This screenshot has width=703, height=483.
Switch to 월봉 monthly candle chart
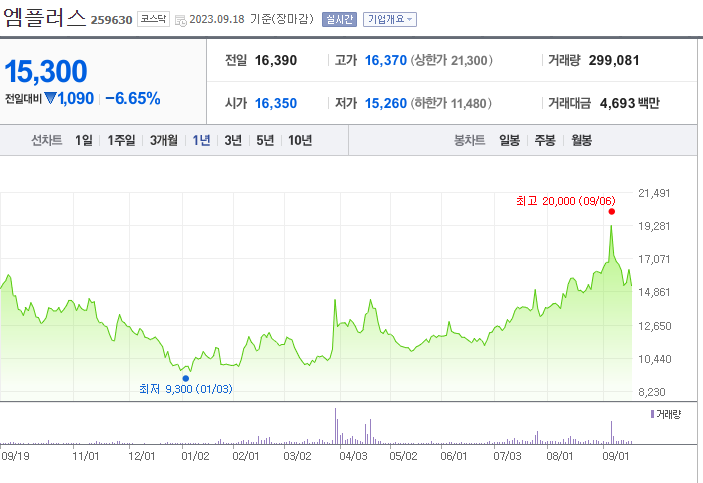(581, 140)
